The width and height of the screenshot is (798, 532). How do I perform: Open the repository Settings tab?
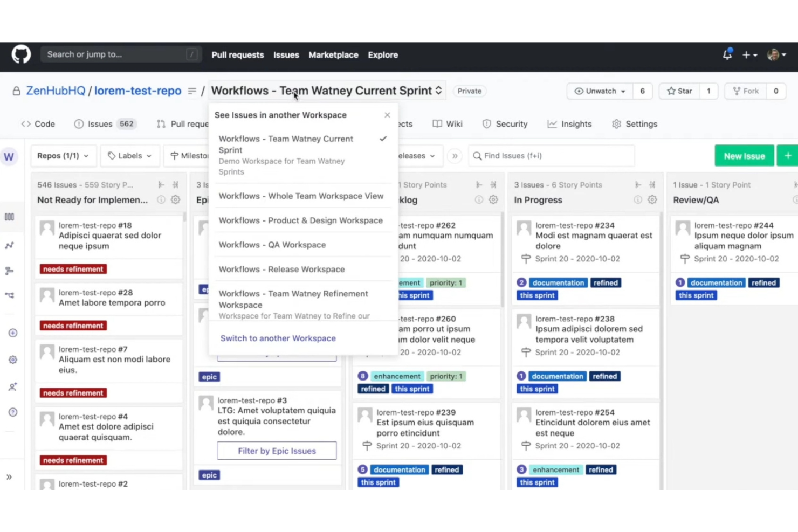(635, 124)
